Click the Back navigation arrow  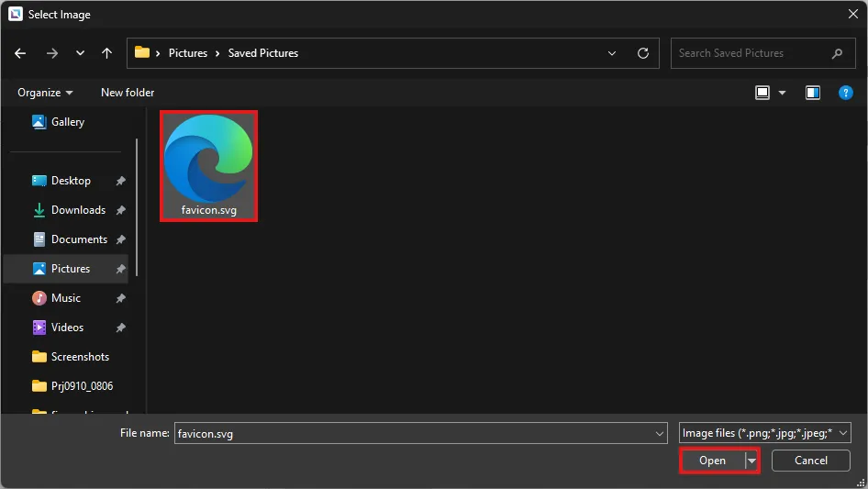21,53
